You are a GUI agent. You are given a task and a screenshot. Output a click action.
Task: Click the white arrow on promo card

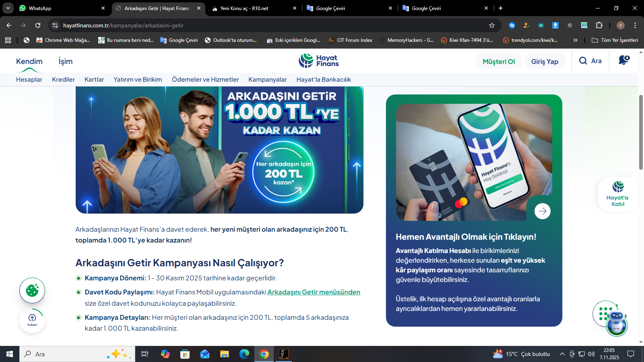click(x=542, y=211)
